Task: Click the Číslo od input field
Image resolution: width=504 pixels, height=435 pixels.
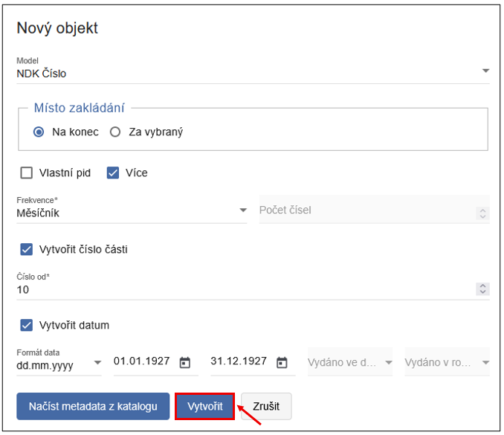Action: pos(238,289)
